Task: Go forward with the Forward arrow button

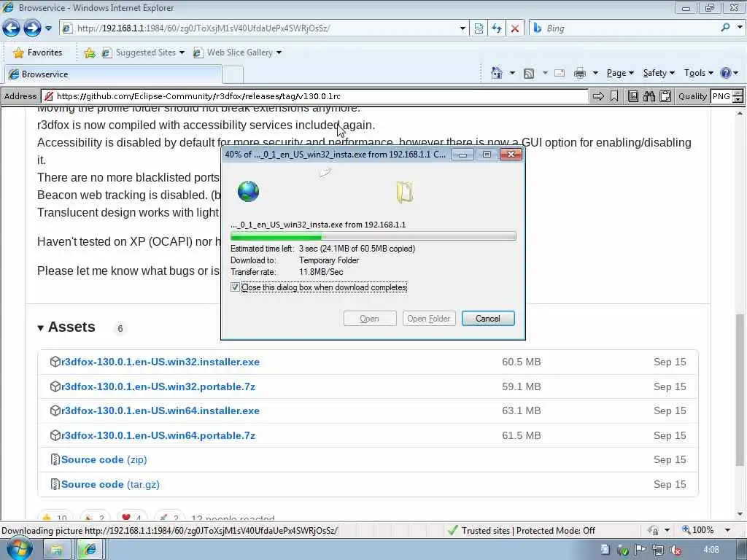Action: pyautogui.click(x=32, y=28)
